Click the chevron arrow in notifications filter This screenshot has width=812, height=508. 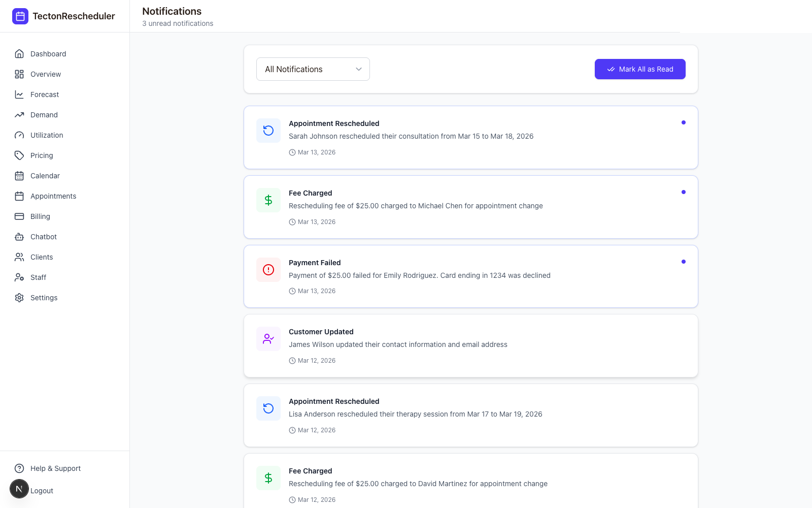click(x=359, y=69)
